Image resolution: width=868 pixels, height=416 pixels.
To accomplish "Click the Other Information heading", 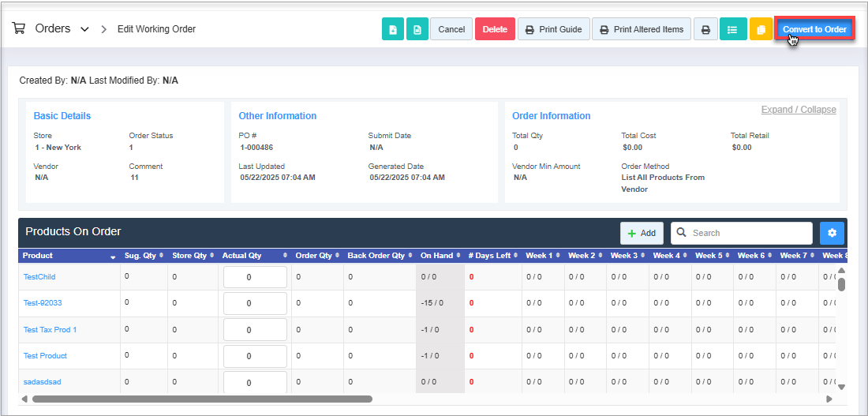I will pyautogui.click(x=277, y=116).
